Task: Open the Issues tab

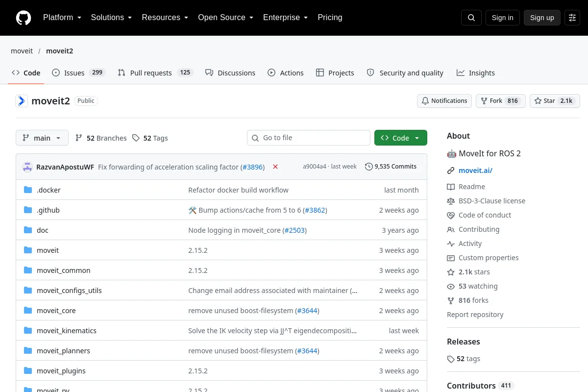Action: [x=78, y=73]
